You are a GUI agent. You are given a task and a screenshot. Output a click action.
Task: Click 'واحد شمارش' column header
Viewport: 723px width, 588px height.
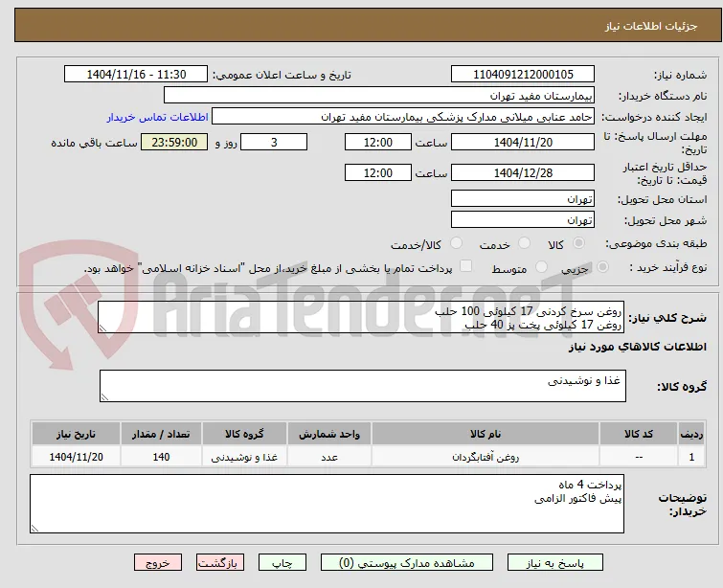coord(329,434)
